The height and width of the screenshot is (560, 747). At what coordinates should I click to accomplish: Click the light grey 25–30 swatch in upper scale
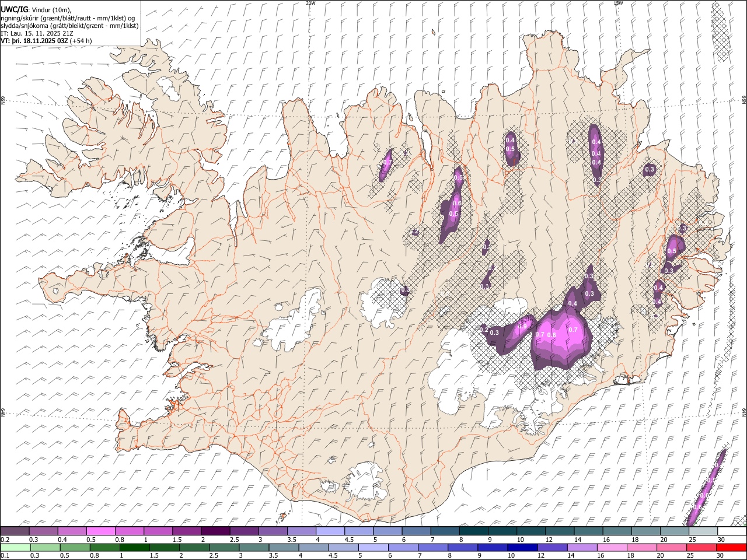(704, 531)
